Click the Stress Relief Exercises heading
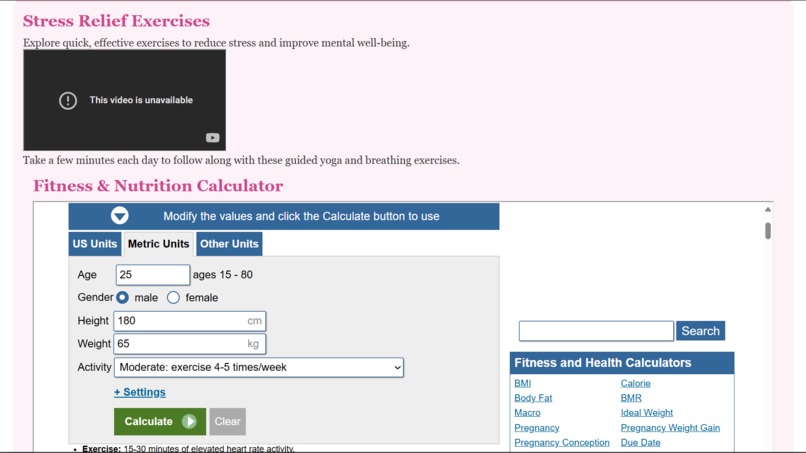 pyautogui.click(x=116, y=21)
